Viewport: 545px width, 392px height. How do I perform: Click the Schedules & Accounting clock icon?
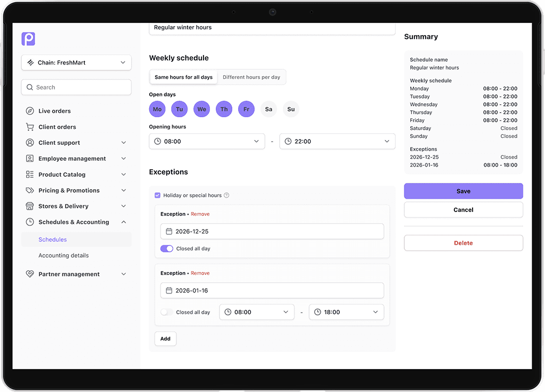[30, 222]
